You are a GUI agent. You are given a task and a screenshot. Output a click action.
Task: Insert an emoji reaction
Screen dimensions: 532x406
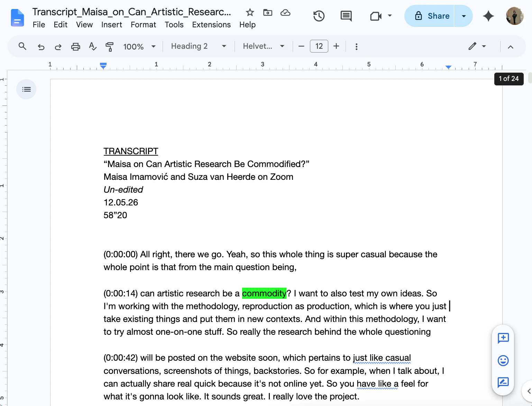[x=503, y=361]
